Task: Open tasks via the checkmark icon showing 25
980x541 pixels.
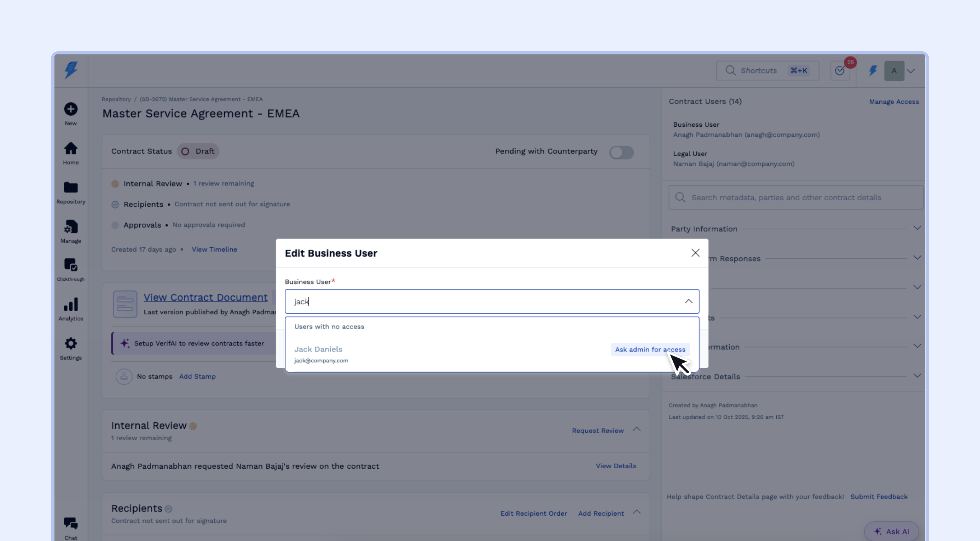Action: pos(840,70)
